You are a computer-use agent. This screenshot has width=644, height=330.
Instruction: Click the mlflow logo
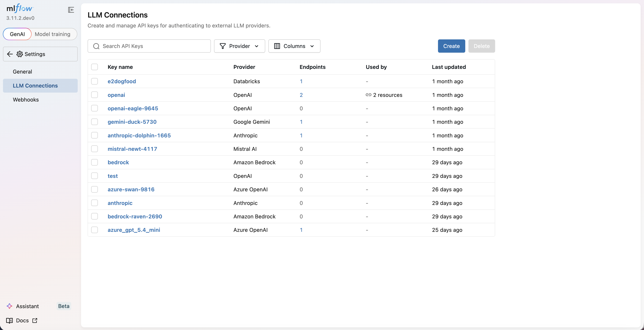click(20, 9)
